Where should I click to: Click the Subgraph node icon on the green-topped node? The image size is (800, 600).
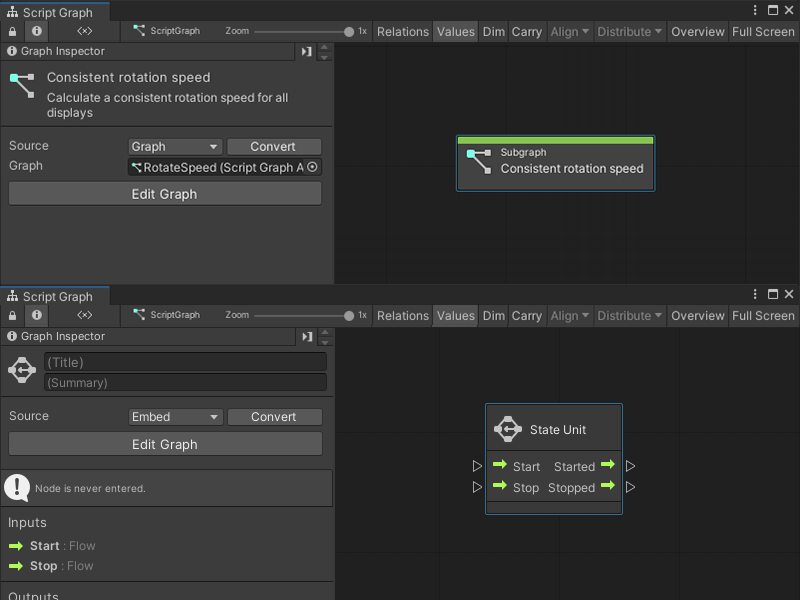(479, 161)
